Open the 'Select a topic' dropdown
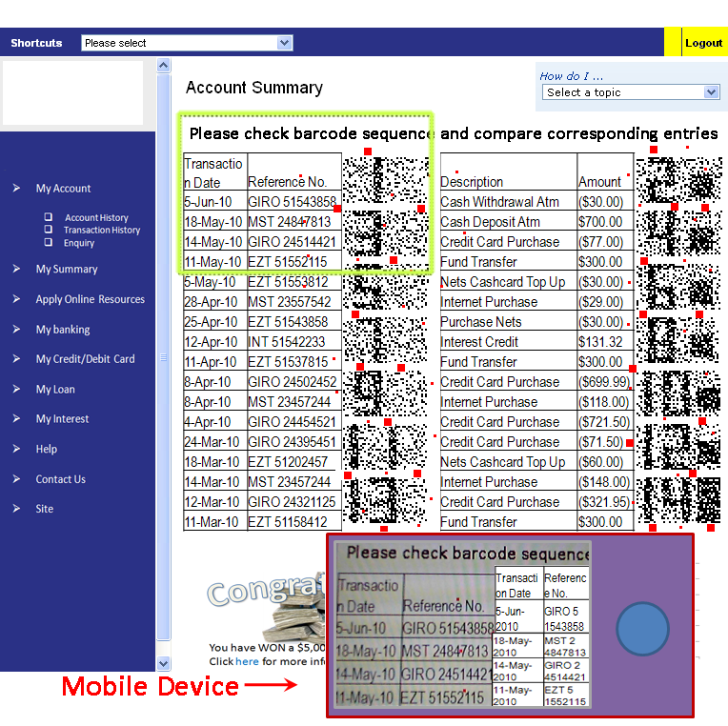This screenshot has height=726, width=728. pos(631,91)
